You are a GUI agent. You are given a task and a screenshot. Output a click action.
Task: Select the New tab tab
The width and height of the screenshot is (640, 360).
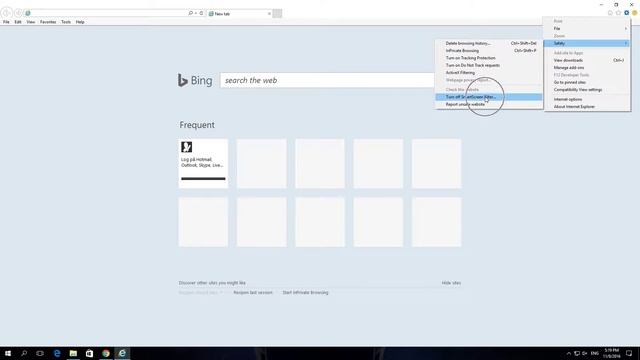[239, 13]
